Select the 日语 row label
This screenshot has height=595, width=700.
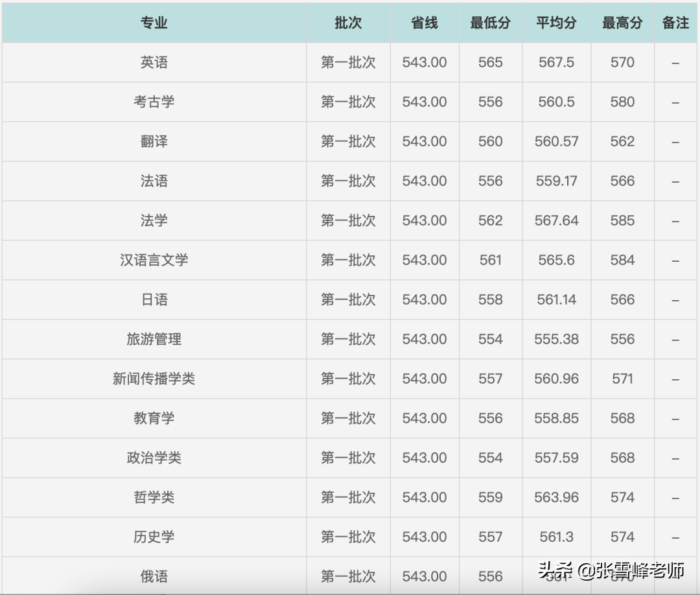(153, 299)
